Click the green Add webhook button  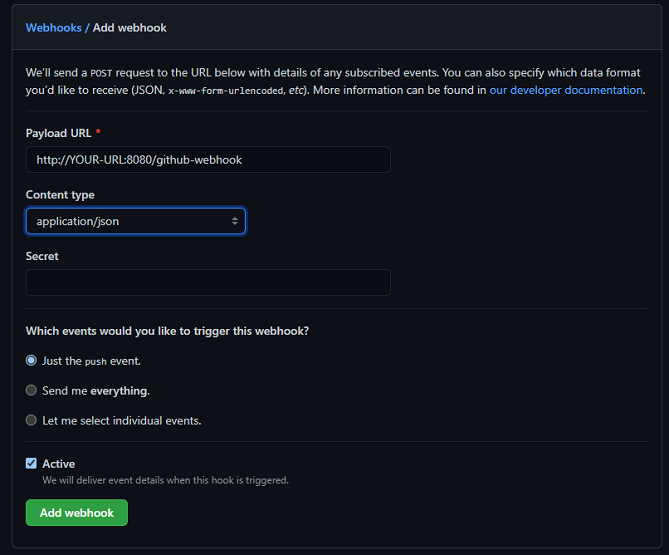pyautogui.click(x=77, y=512)
